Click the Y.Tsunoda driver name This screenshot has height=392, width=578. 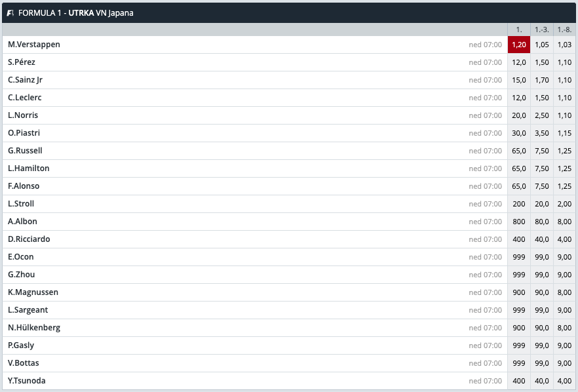27,381
